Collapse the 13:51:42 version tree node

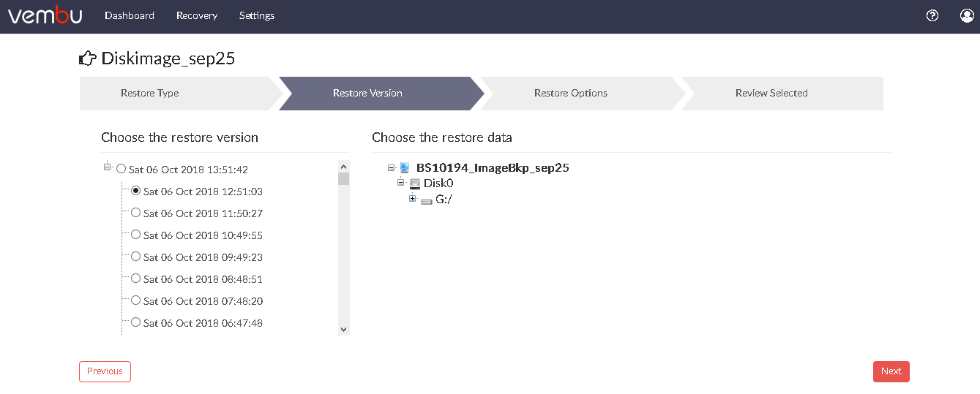[x=108, y=167]
